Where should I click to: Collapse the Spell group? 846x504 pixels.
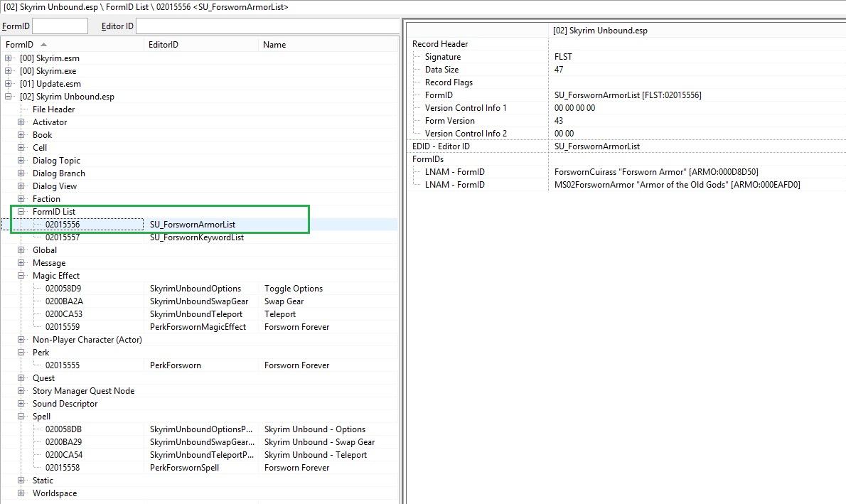tap(21, 417)
